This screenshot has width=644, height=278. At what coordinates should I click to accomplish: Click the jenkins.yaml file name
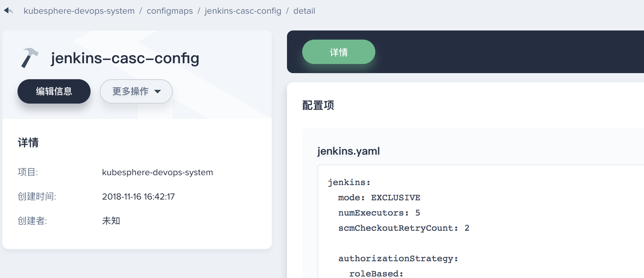[x=349, y=151]
